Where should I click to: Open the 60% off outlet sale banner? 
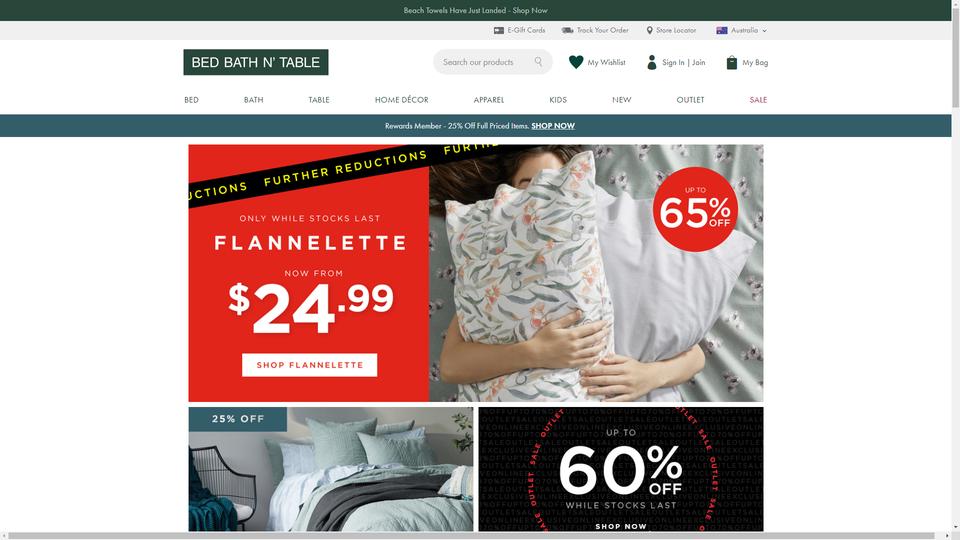click(621, 469)
